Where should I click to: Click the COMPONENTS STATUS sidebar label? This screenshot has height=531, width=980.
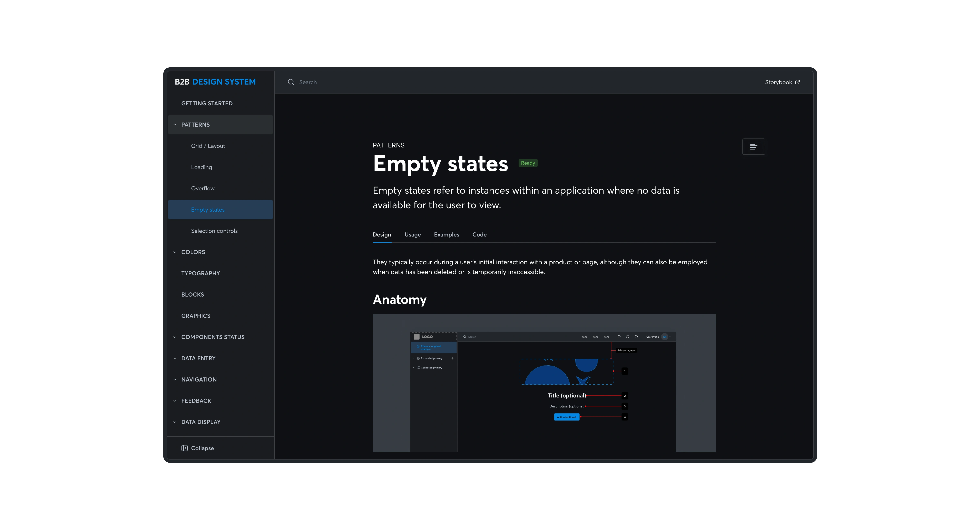(213, 337)
